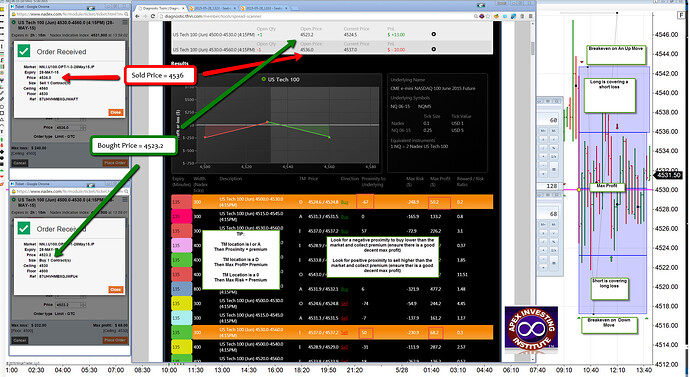Open the Chrome menu in the scanner window
This screenshot has width=690, height=377.
coord(530,16)
